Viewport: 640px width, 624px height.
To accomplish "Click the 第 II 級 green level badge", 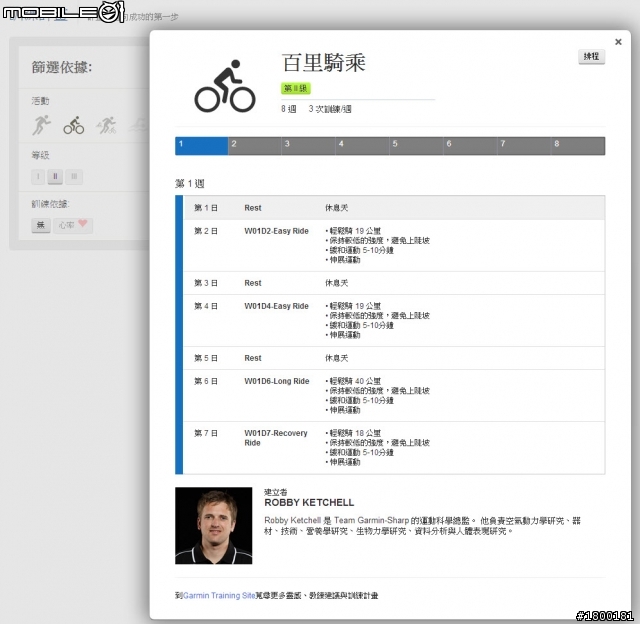I will (296, 88).
